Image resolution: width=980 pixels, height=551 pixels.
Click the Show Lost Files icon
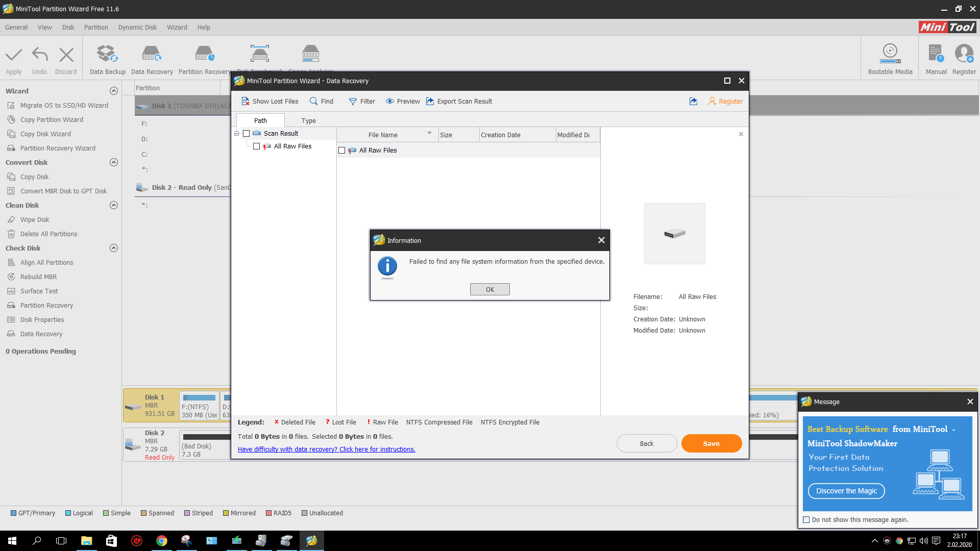pyautogui.click(x=245, y=102)
